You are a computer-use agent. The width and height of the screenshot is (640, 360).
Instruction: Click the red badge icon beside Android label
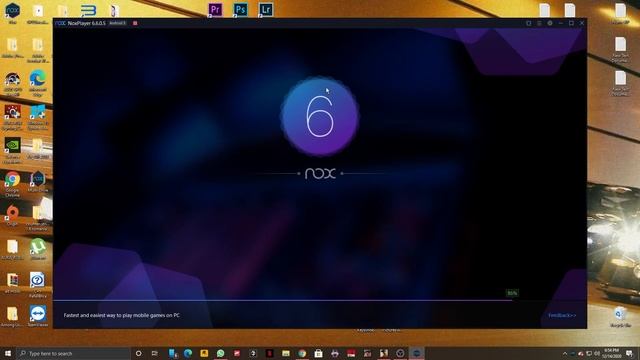pyautogui.click(x=135, y=23)
